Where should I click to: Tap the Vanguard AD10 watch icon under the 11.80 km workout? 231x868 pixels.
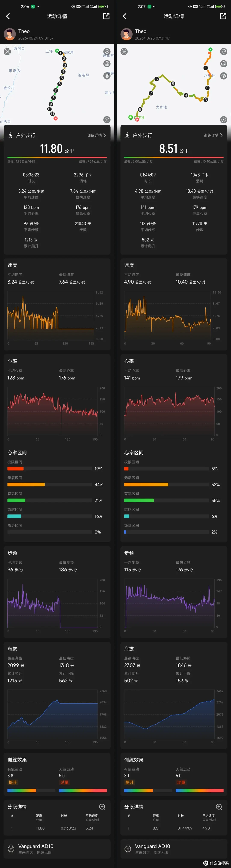(x=11, y=849)
